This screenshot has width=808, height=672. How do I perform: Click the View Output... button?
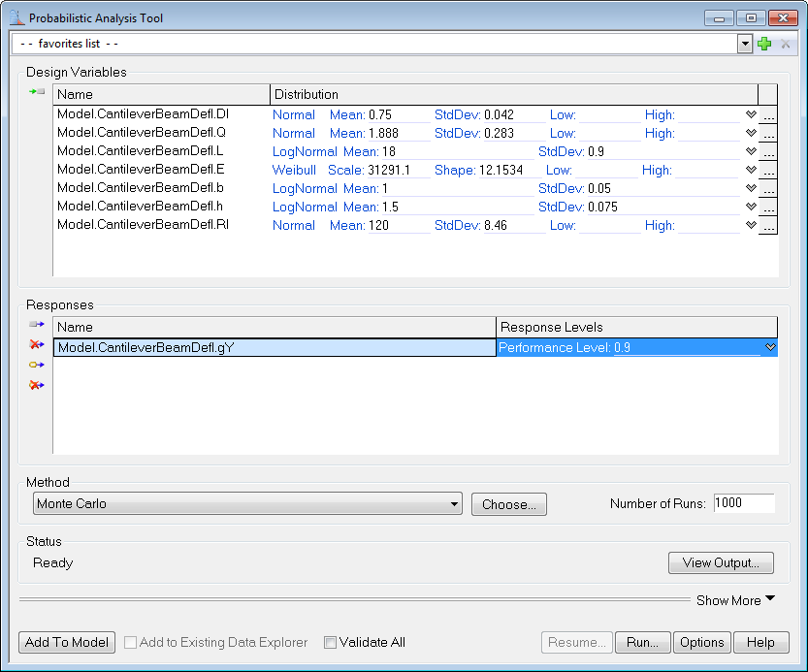(720, 562)
